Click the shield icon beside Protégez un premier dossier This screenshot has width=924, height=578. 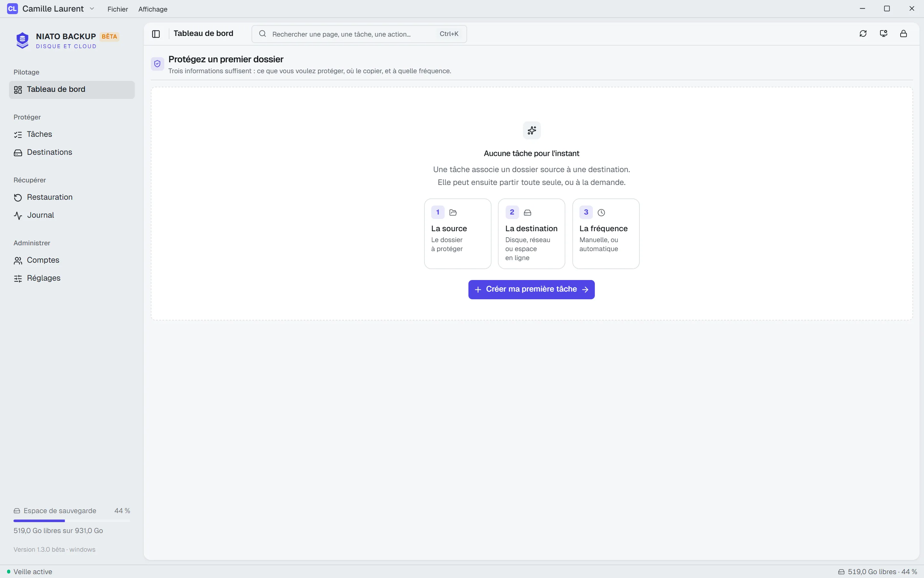(x=157, y=64)
